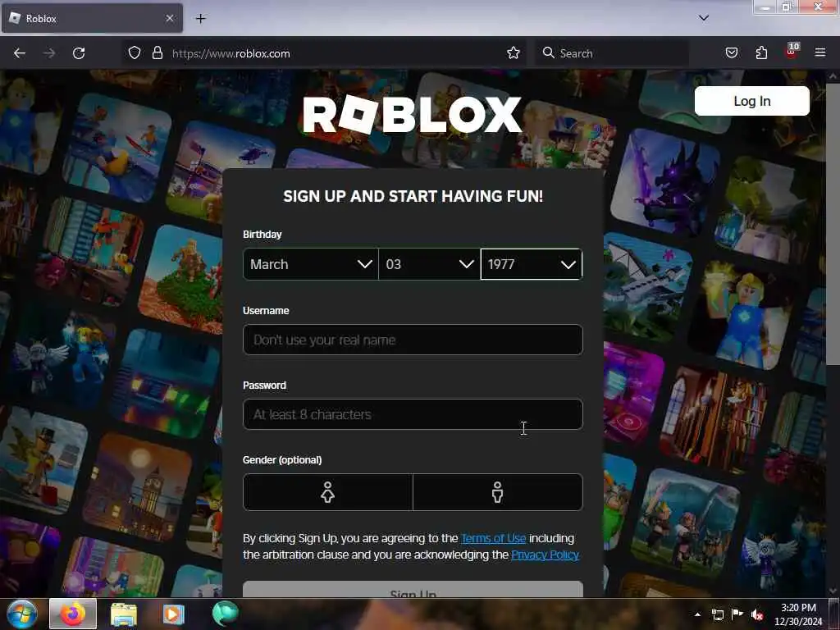840x630 pixels.
Task: Open the birthday day dropdown showing 03
Action: pyautogui.click(x=429, y=264)
